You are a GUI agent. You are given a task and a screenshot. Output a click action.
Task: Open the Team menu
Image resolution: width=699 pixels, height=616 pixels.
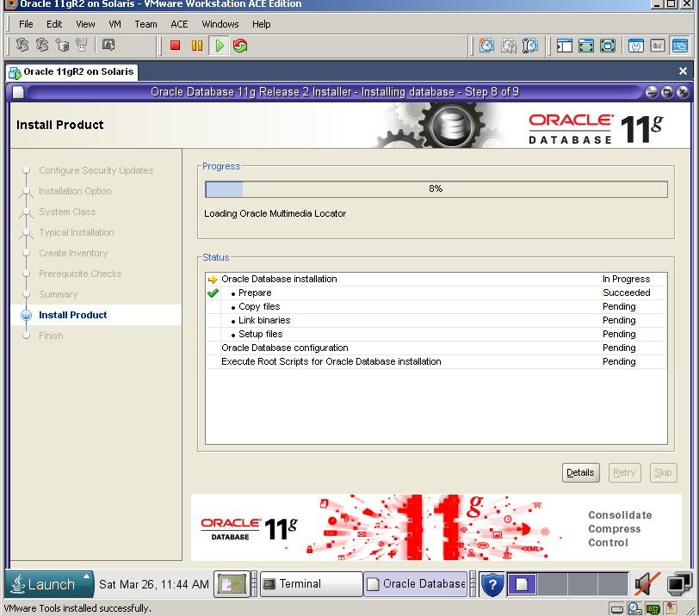click(x=145, y=24)
